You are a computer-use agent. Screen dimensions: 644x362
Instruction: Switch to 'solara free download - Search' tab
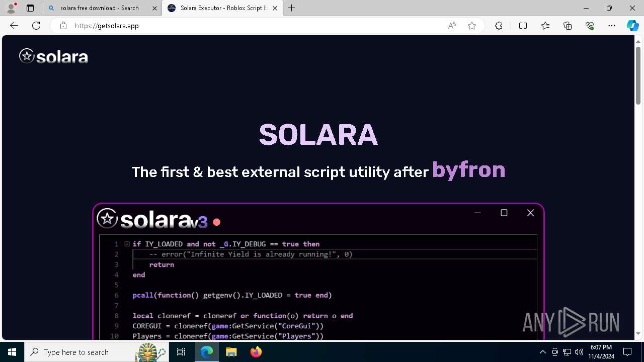click(102, 8)
